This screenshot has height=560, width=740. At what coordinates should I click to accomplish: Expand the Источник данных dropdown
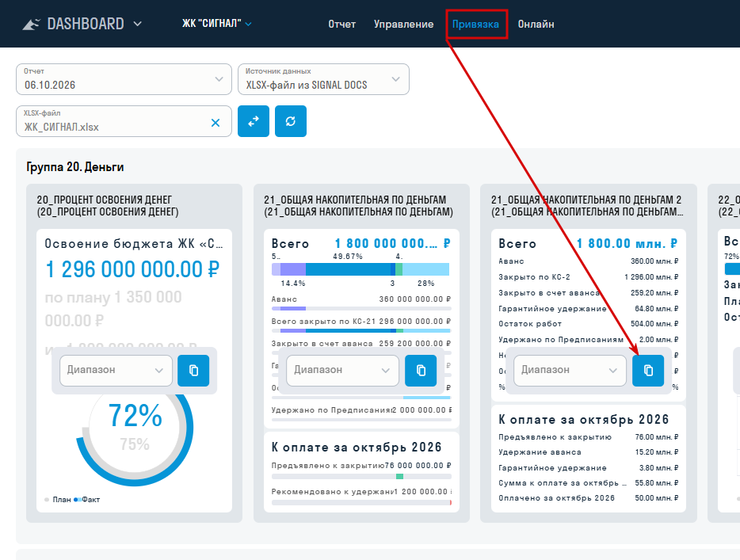coord(323,79)
